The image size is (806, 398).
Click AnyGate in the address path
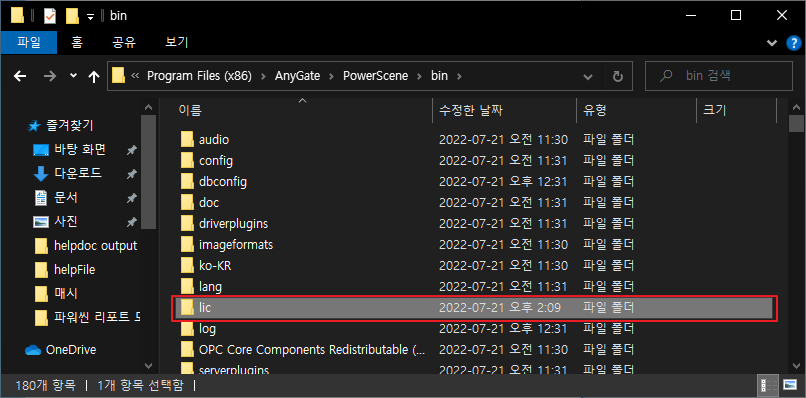coord(297,76)
